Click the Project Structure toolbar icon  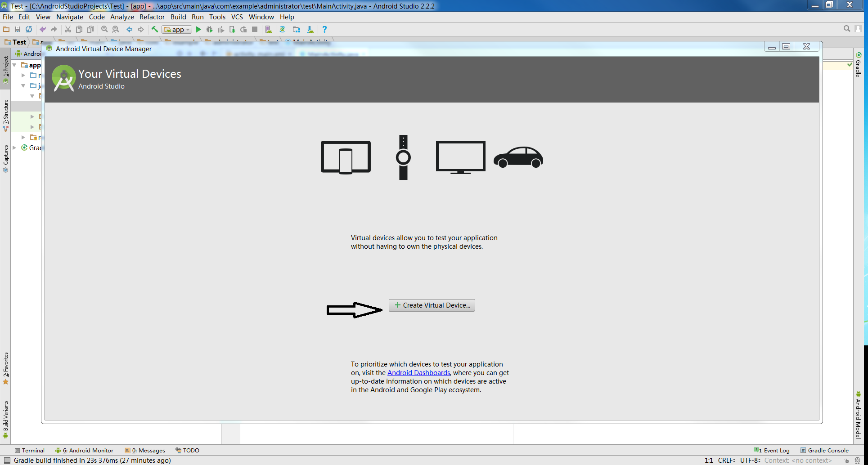(x=297, y=29)
